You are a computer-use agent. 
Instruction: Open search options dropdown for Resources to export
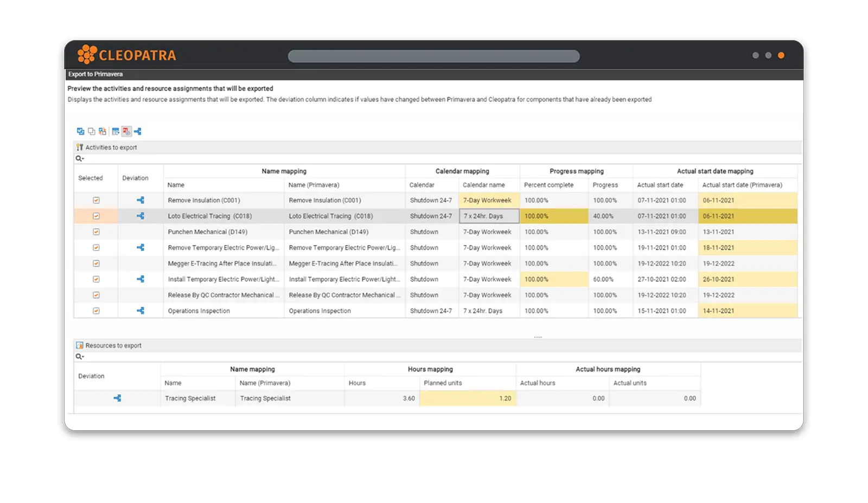click(x=80, y=356)
